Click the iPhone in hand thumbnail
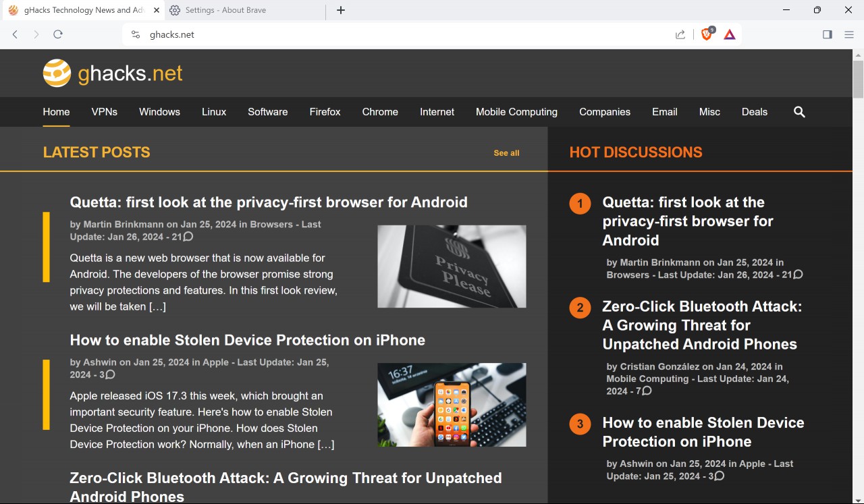This screenshot has width=864, height=504. 452,405
